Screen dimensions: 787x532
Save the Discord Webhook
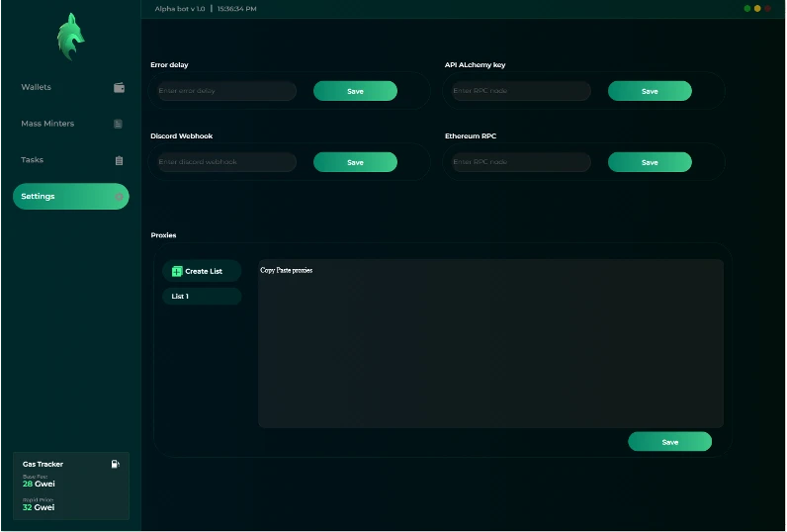click(x=355, y=162)
